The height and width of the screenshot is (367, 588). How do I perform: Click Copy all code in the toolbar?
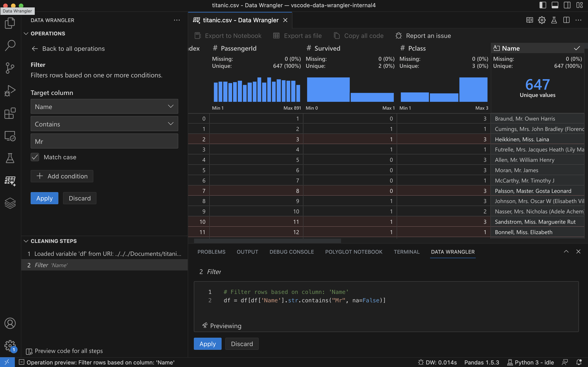358,36
